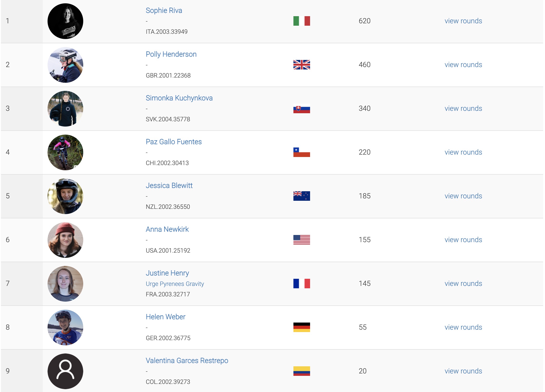The image size is (545, 392).
Task: Click Jessica Blewitt's helmet profile photo
Action: pyautogui.click(x=65, y=196)
